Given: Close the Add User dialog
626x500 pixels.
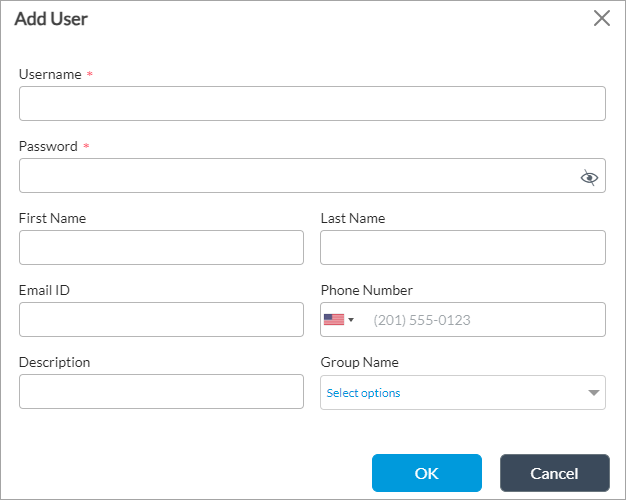Looking at the screenshot, I should (602, 18).
